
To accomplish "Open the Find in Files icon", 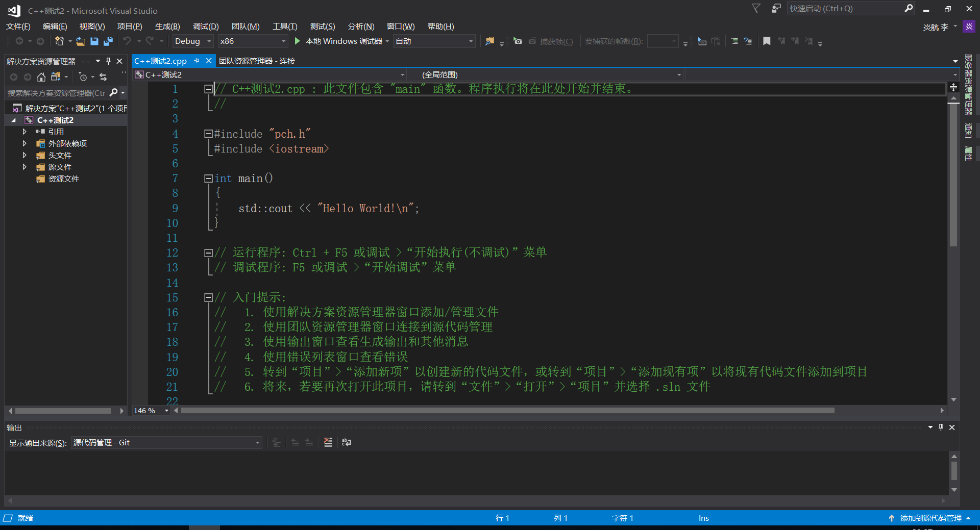I will pyautogui.click(x=489, y=41).
